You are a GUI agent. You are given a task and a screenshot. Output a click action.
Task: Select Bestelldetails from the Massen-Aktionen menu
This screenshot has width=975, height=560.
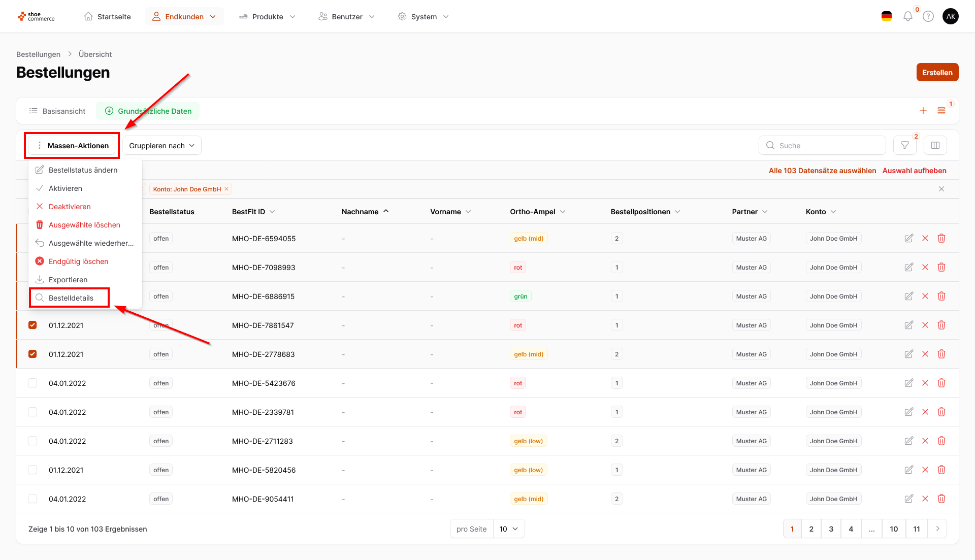[71, 298]
